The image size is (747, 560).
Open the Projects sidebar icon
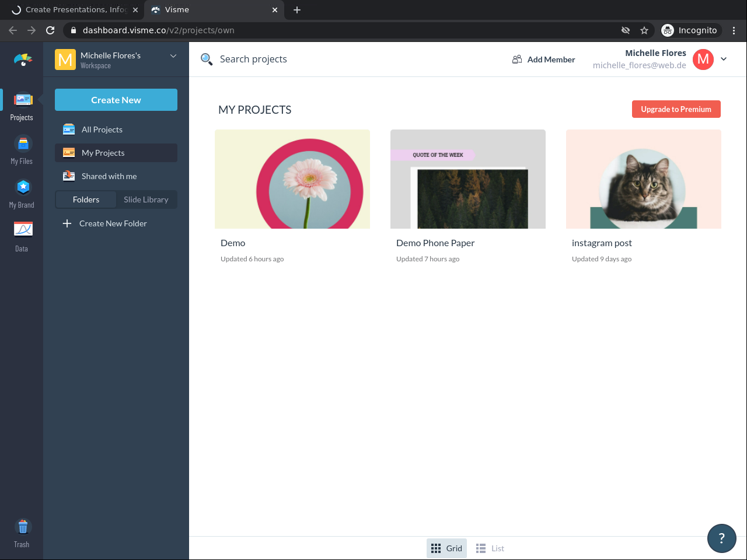pyautogui.click(x=22, y=107)
